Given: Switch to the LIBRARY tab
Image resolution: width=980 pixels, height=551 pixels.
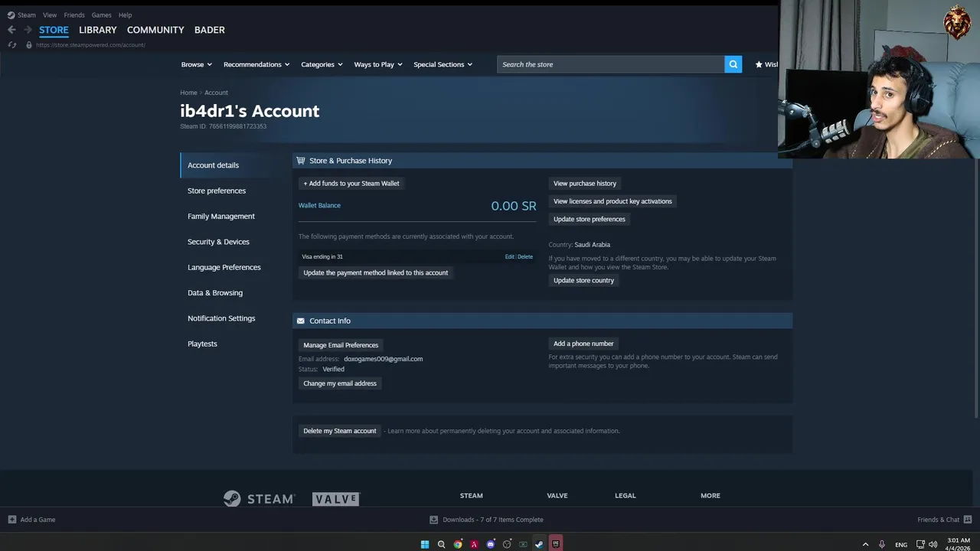Looking at the screenshot, I should pyautogui.click(x=98, y=30).
